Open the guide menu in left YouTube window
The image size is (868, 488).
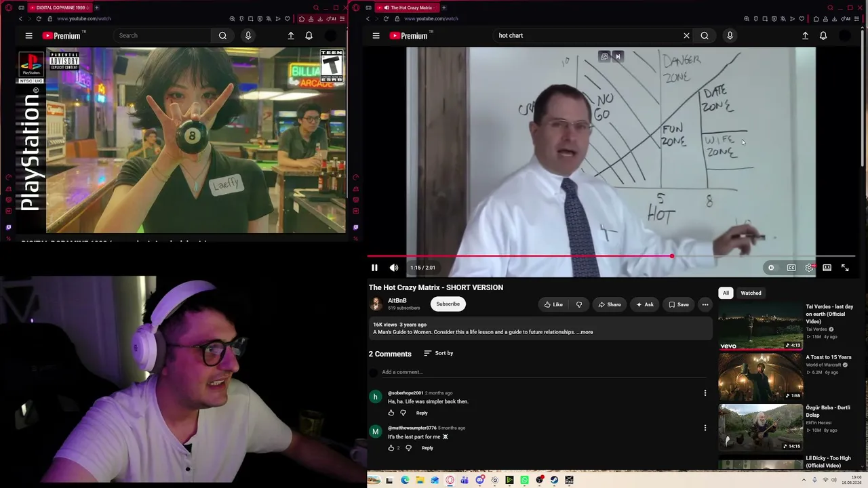pyautogui.click(x=28, y=35)
